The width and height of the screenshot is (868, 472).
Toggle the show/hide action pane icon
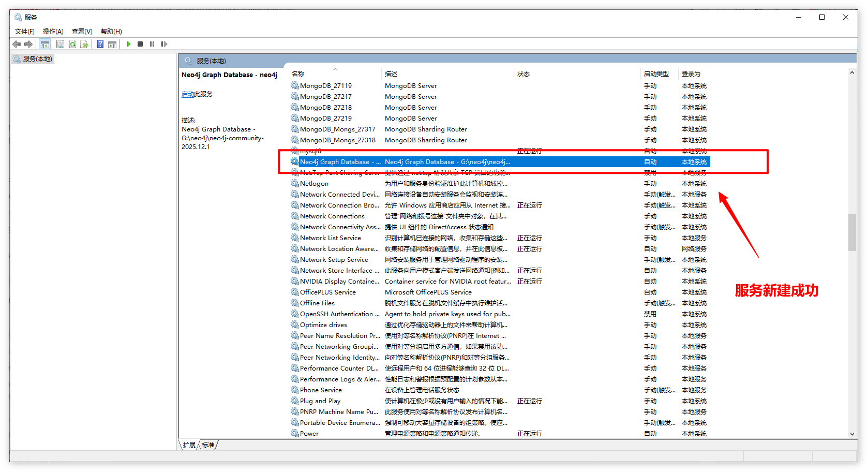(112, 45)
